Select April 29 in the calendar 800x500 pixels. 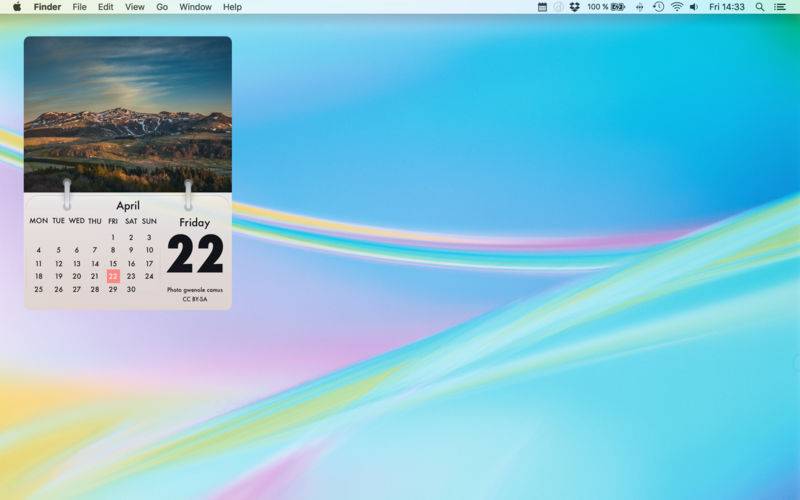click(x=113, y=289)
